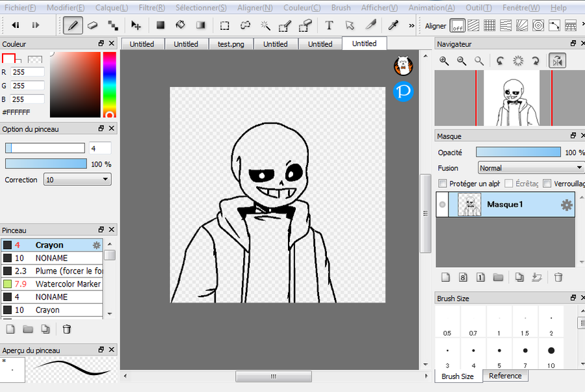
Task: Flip the view horizontally in Navigator
Action: click(x=556, y=60)
